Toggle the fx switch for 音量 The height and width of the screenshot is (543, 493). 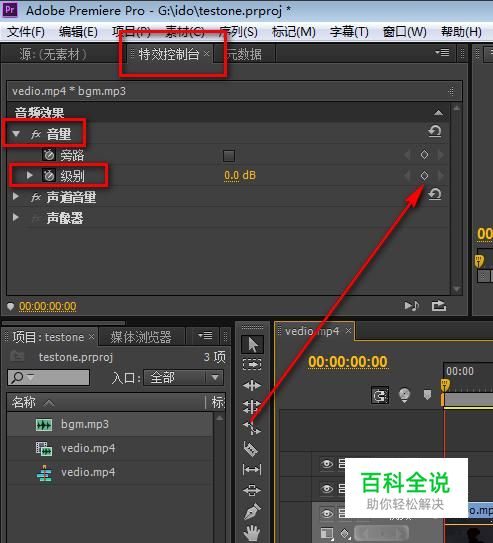click(36, 134)
